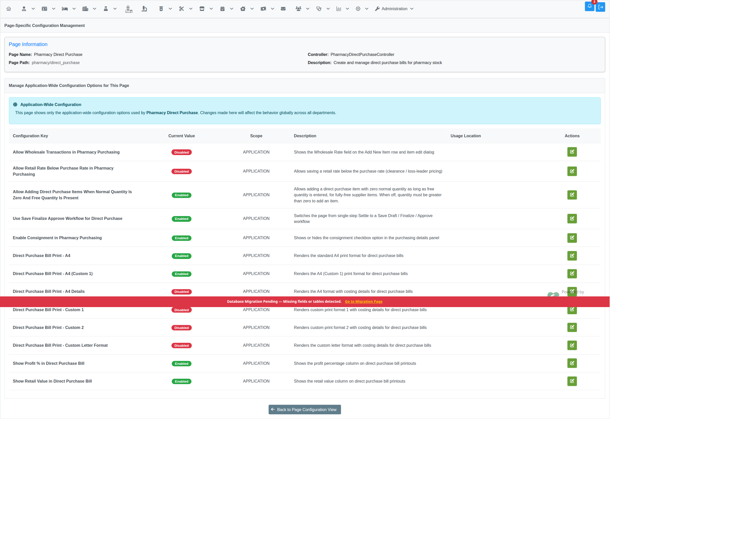Click Disabled badge for Allow Wholesale Transactions
This screenshot has width=756, height=559.
pos(182,152)
